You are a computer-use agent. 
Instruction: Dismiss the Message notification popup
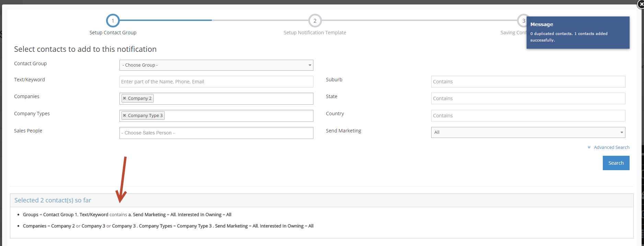(x=578, y=33)
